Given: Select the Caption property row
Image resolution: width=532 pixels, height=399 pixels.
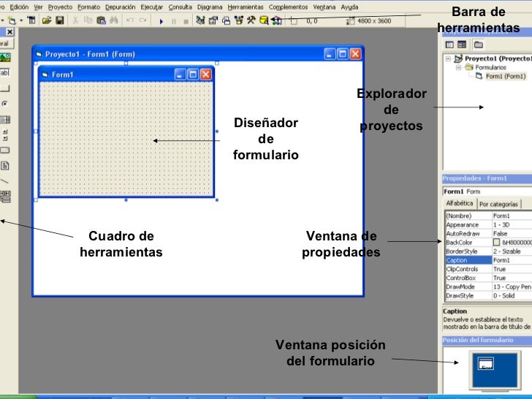Looking at the screenshot, I should point(489,260).
